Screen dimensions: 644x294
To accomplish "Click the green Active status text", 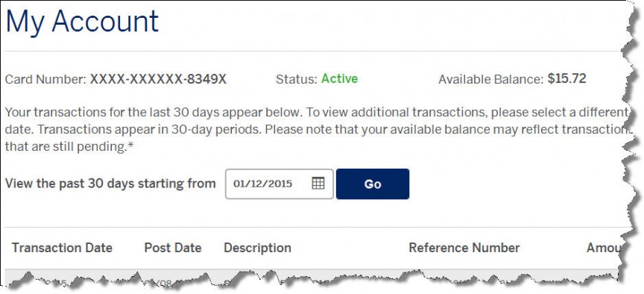I will pos(339,78).
